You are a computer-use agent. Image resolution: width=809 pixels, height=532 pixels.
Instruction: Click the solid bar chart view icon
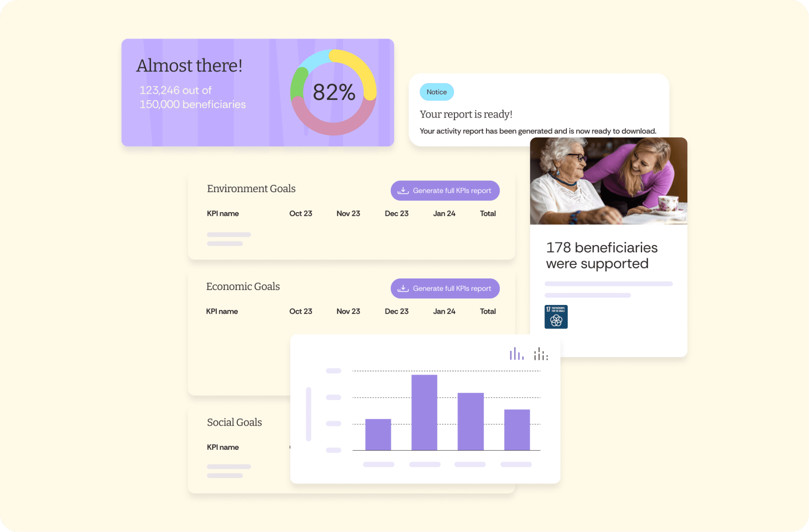(516, 354)
